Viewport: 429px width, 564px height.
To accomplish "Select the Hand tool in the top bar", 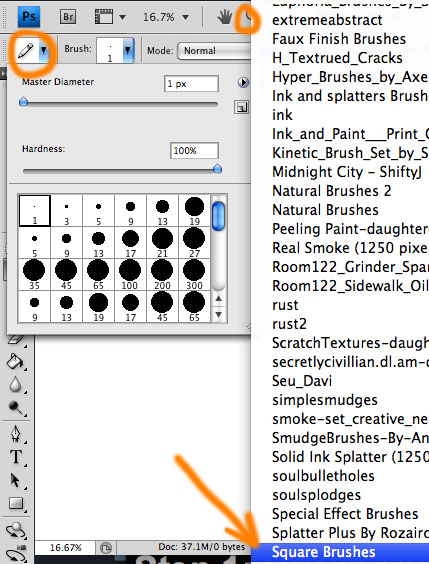I will 225,17.
